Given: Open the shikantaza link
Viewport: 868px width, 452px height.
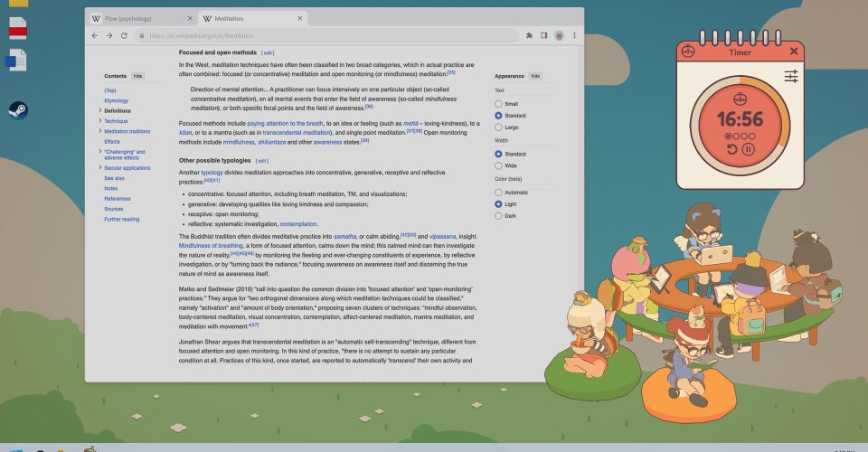Looking at the screenshot, I should coord(272,142).
